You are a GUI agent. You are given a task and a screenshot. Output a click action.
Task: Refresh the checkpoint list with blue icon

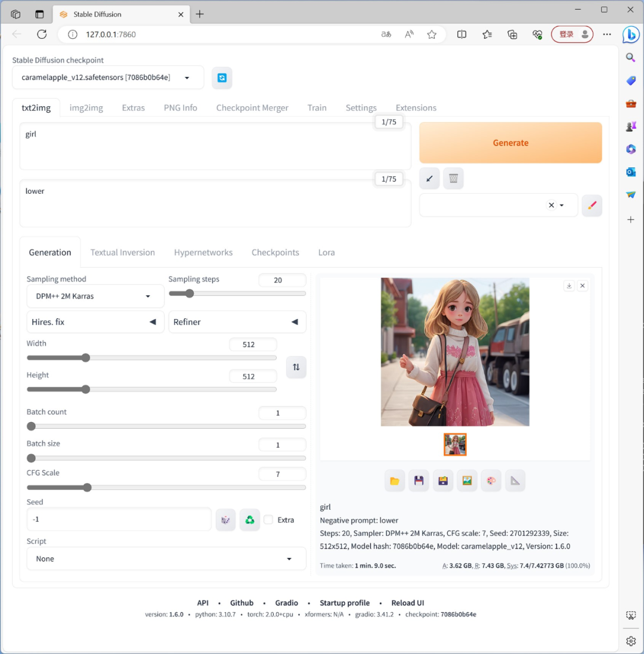(222, 78)
